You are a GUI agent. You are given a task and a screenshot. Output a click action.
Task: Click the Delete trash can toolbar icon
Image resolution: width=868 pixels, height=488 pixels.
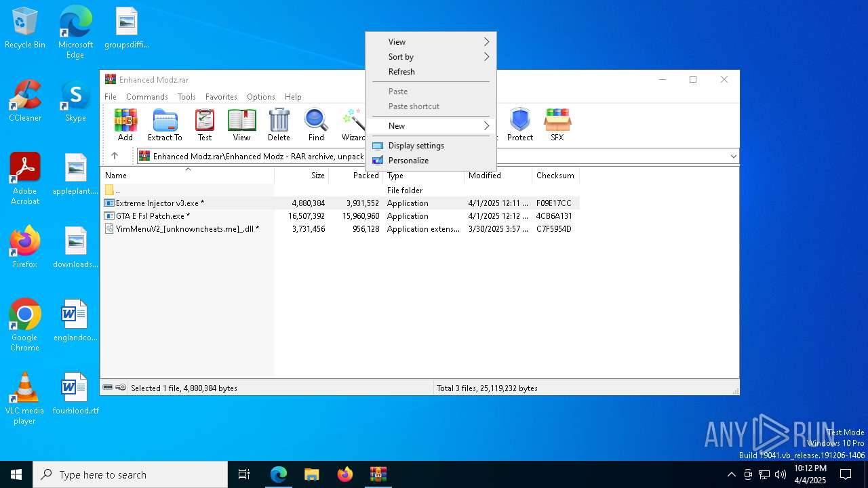point(279,125)
